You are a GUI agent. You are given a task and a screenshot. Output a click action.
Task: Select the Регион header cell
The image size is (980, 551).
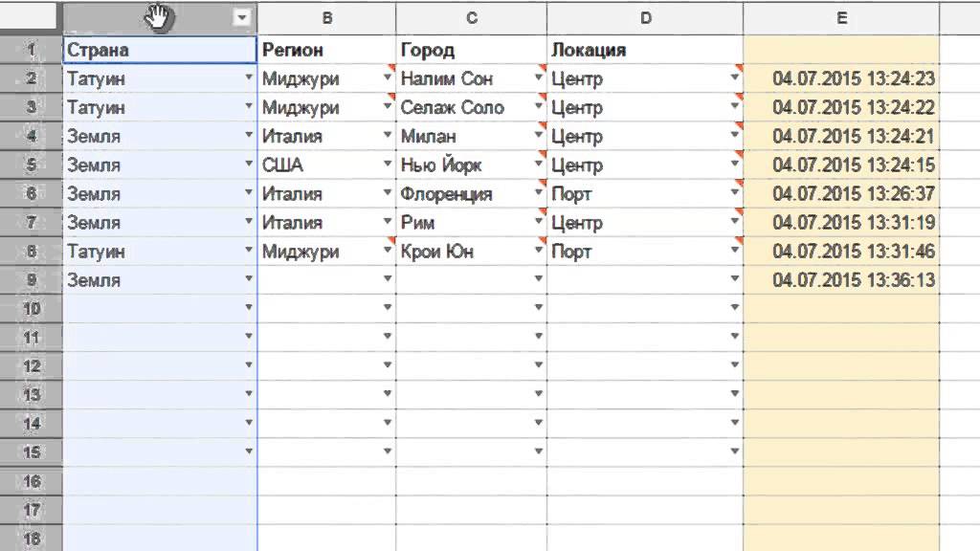click(327, 50)
